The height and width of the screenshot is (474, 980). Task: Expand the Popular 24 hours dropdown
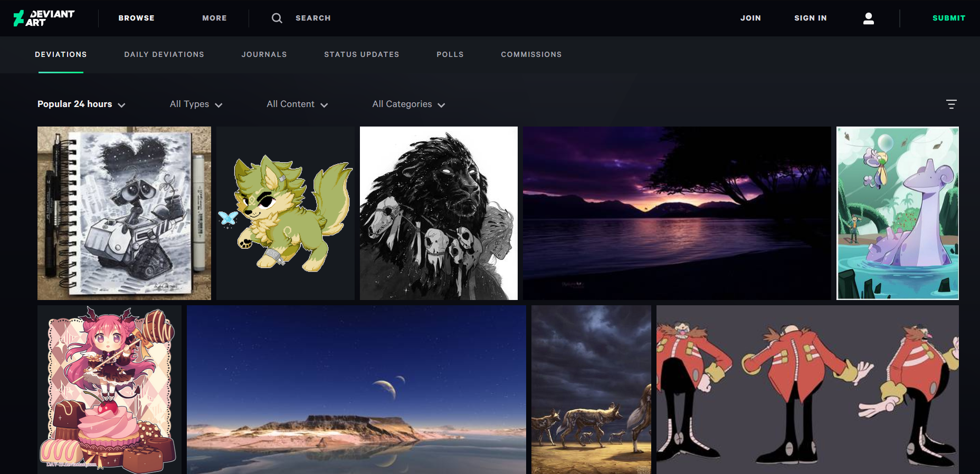[x=81, y=104]
